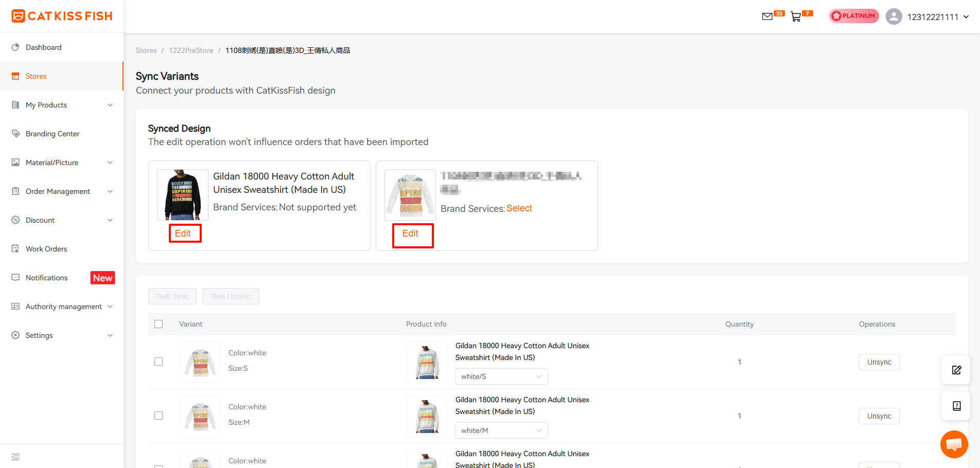980x468 pixels.
Task: Open Notifications menu item
Action: pos(62,278)
